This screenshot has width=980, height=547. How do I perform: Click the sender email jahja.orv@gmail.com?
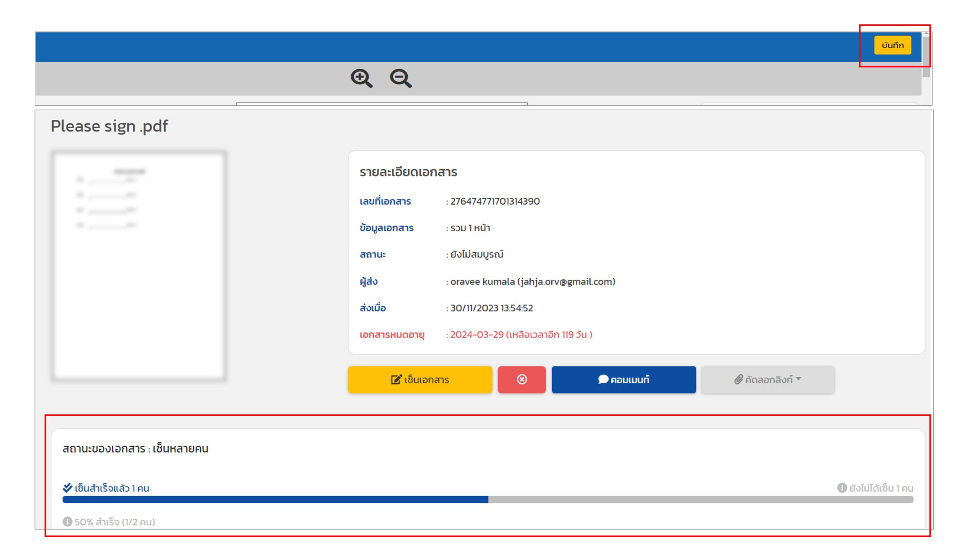click(x=566, y=282)
